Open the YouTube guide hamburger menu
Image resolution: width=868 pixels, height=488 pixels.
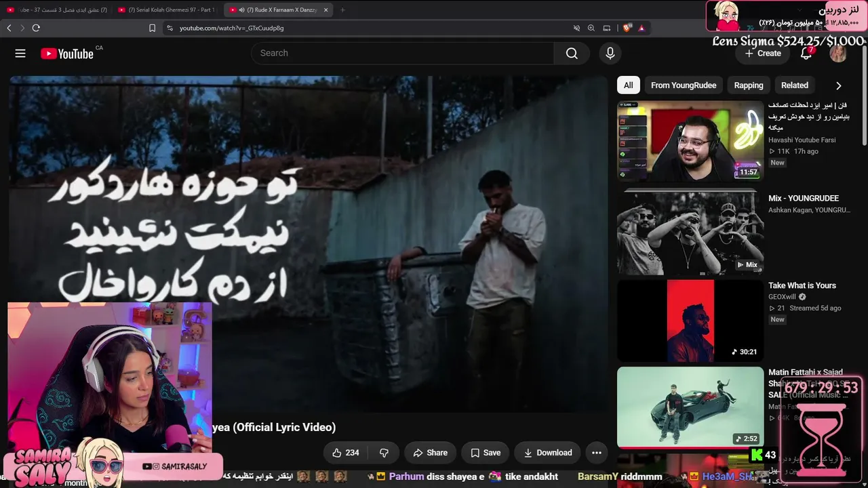pos(20,54)
